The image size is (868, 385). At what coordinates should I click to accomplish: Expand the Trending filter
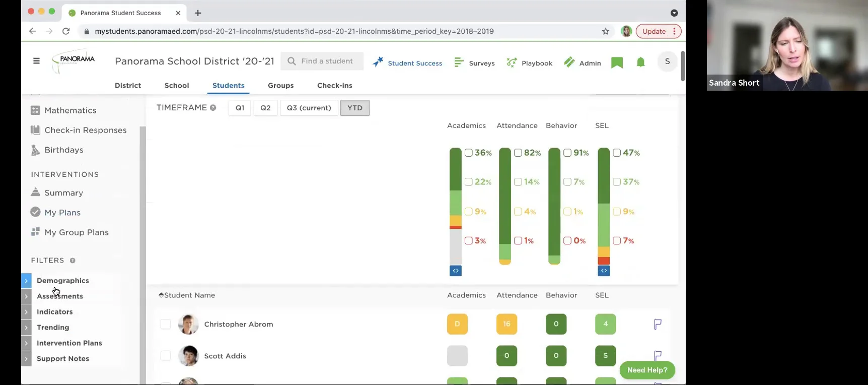click(x=26, y=328)
